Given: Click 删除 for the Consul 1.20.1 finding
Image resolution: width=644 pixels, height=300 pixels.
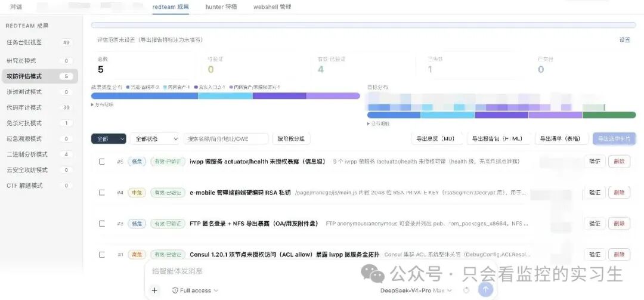Looking at the screenshot, I should (620, 255).
